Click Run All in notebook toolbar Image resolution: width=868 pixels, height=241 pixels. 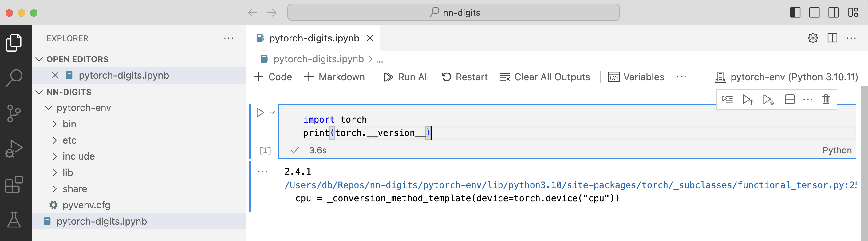(x=406, y=77)
